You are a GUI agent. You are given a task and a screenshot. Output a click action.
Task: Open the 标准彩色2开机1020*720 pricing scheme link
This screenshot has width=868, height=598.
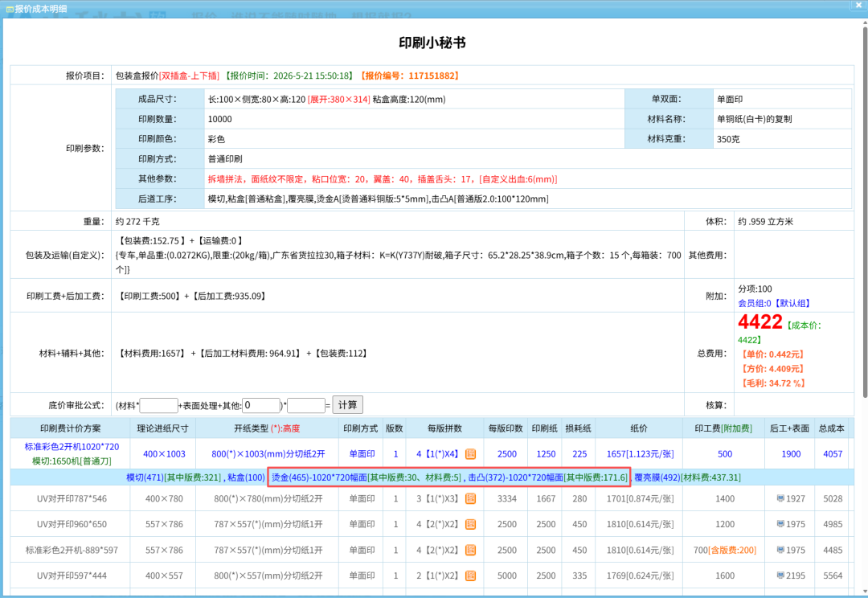[x=72, y=446]
